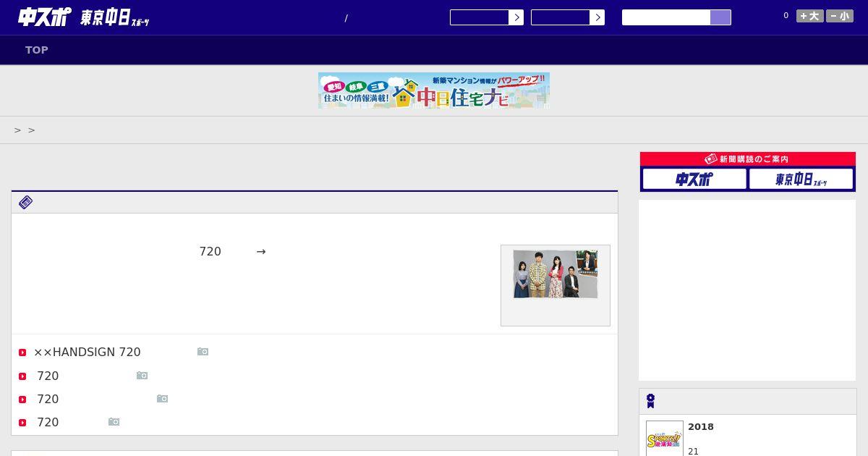Click the camera icon of fourth '720' article

pyautogui.click(x=114, y=422)
